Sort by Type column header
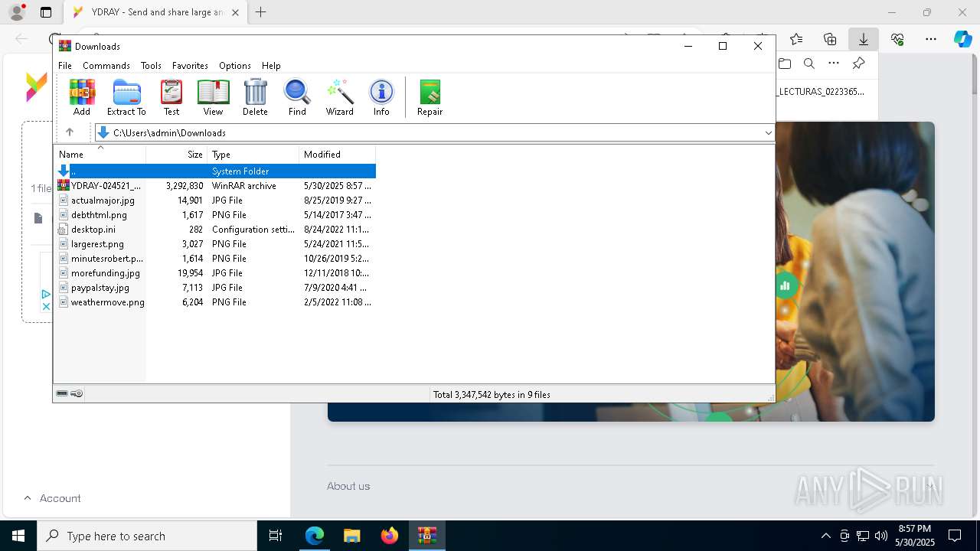Screen dimensions: 980x551 coord(253,155)
